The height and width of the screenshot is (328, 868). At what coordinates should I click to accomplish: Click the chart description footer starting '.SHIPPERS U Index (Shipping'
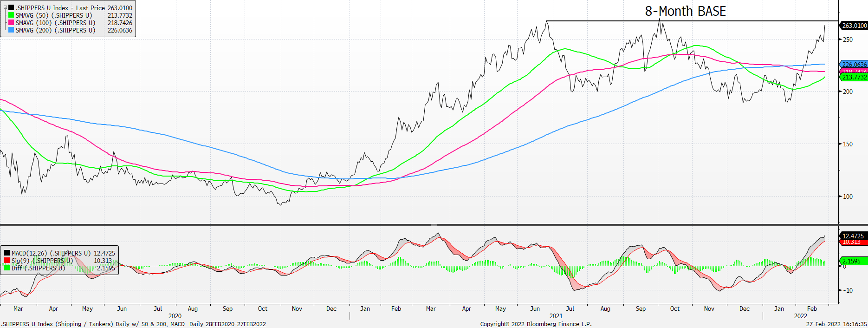(133, 324)
